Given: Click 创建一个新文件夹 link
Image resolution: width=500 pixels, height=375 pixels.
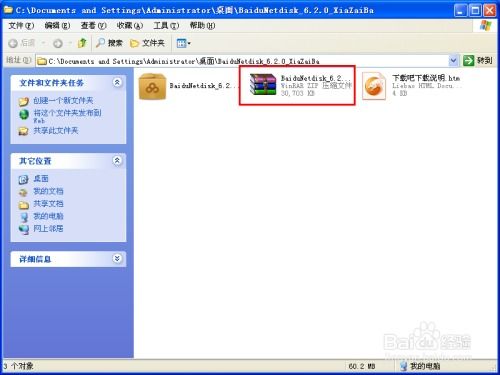Looking at the screenshot, I should coord(63,100).
